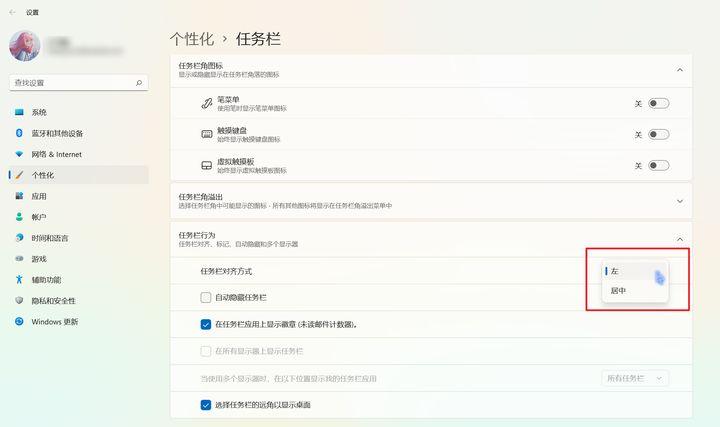Screen dimensions: 720x427
Task: Turn on the 笔菜单 toggle
Action: (658, 103)
